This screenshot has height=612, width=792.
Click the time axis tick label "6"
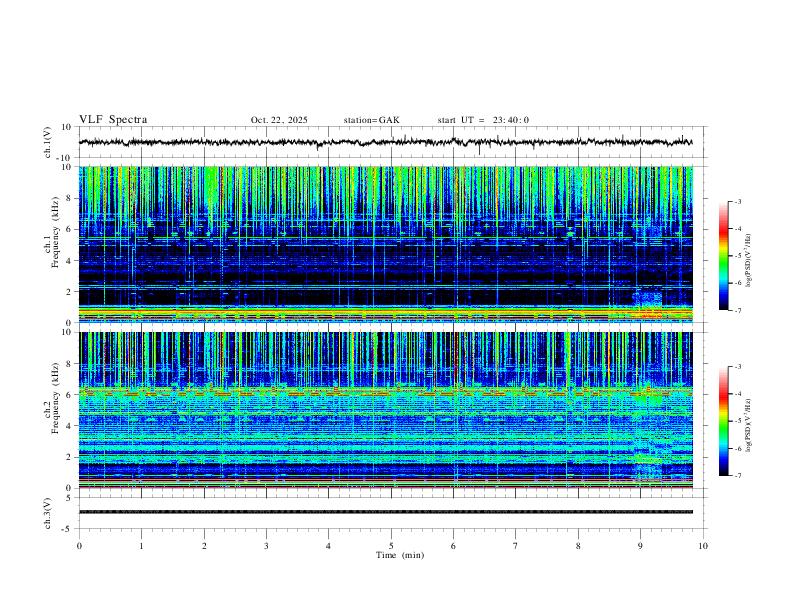pos(453,546)
